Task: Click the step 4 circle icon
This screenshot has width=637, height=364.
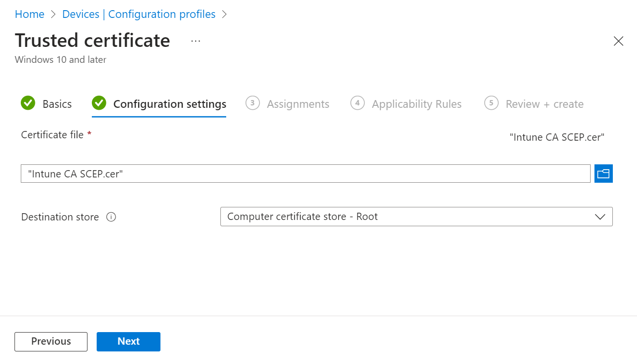Action: click(357, 103)
